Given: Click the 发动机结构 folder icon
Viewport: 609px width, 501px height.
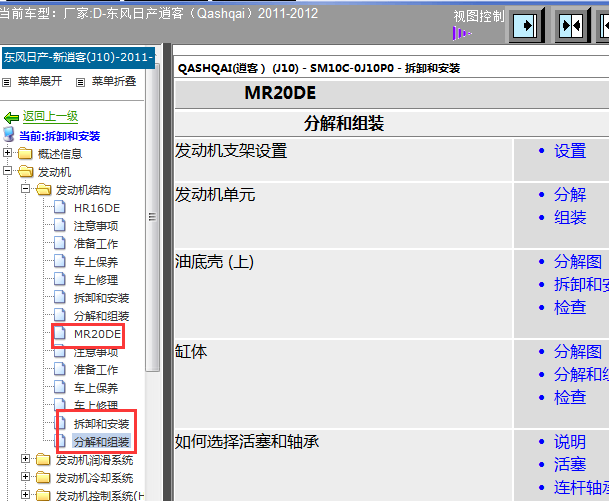Looking at the screenshot, I should (x=44, y=190).
